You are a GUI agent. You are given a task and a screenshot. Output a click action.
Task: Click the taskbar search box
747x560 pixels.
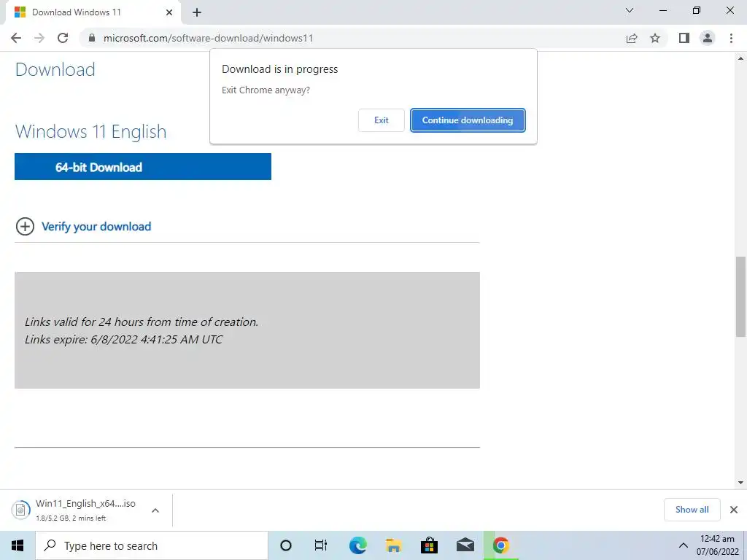coord(152,545)
